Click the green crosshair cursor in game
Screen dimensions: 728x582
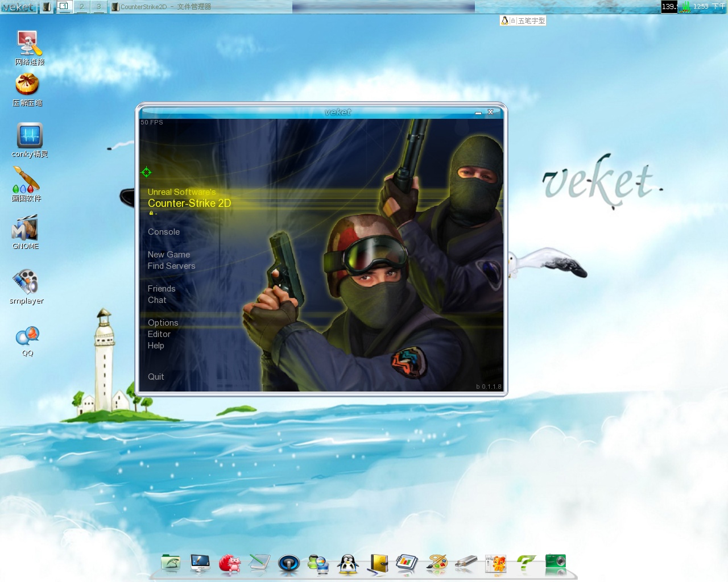[x=146, y=172]
